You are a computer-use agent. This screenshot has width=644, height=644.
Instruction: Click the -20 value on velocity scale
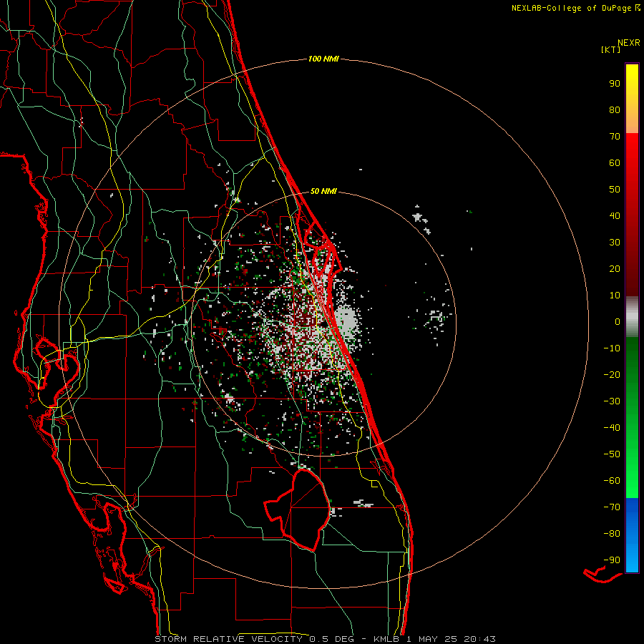click(x=612, y=375)
